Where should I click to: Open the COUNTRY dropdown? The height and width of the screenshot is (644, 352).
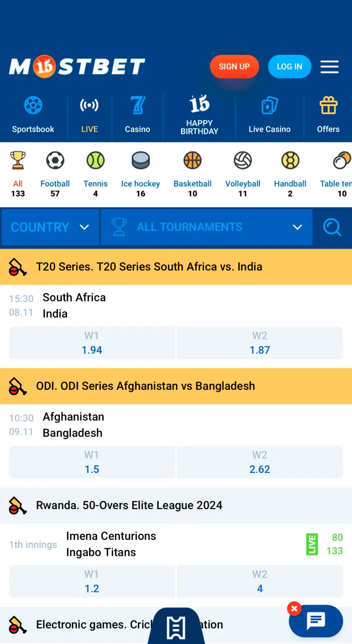coord(50,227)
